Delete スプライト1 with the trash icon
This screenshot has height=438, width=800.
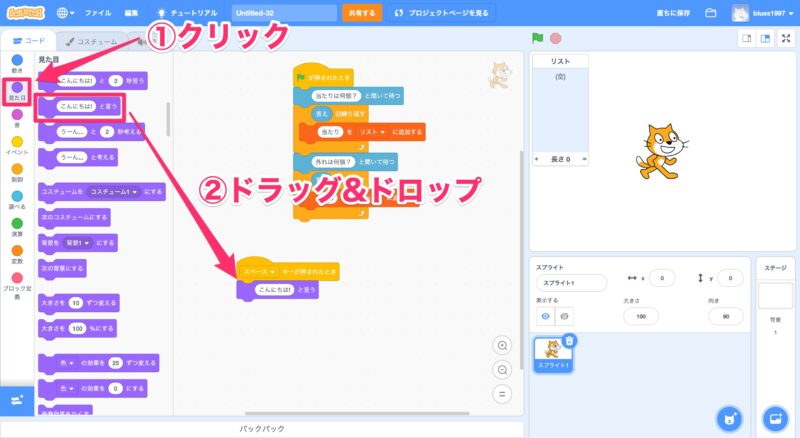pos(569,341)
